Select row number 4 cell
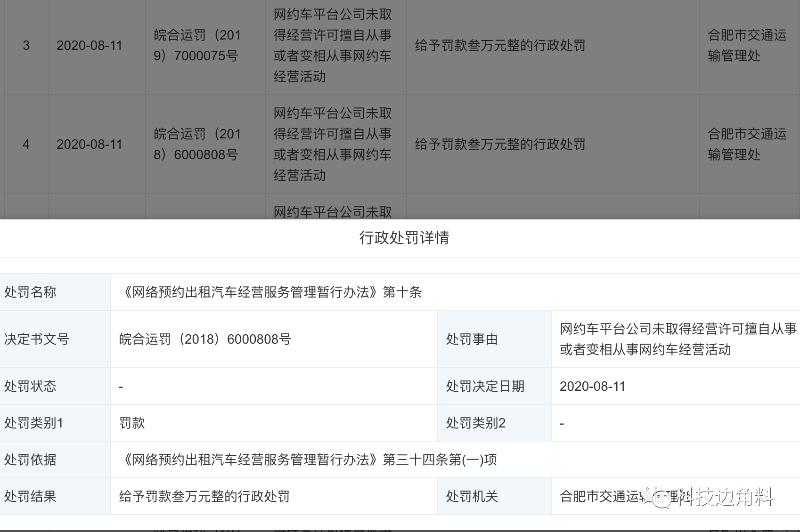Screen dimensions: 800x532 pyautogui.click(x=26, y=145)
